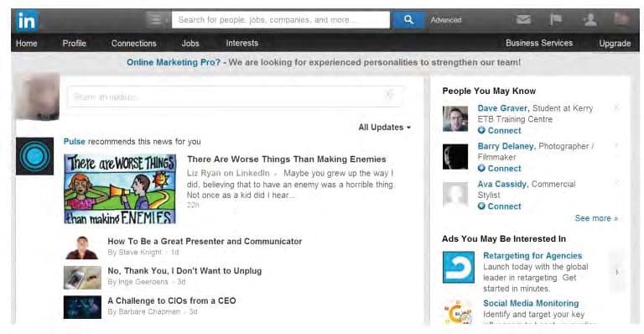Open 'There Are Worse Things Than Making Enemies' headline
644x334 pixels.
click(x=287, y=159)
